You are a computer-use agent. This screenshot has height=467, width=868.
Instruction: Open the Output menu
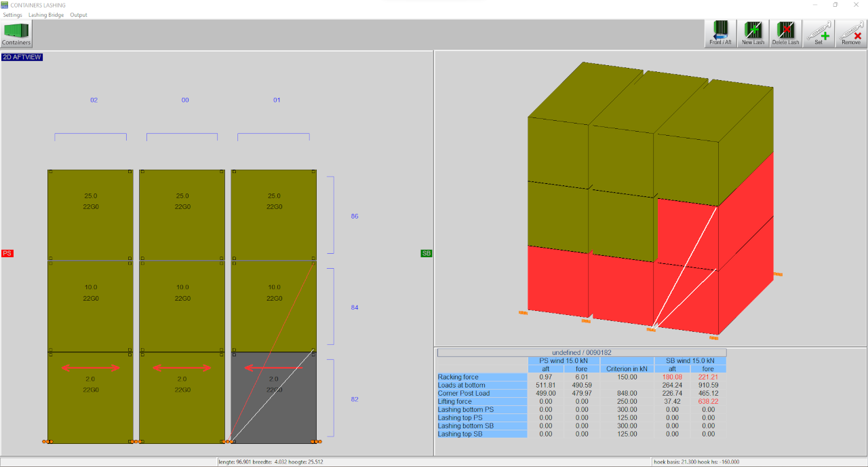79,15
